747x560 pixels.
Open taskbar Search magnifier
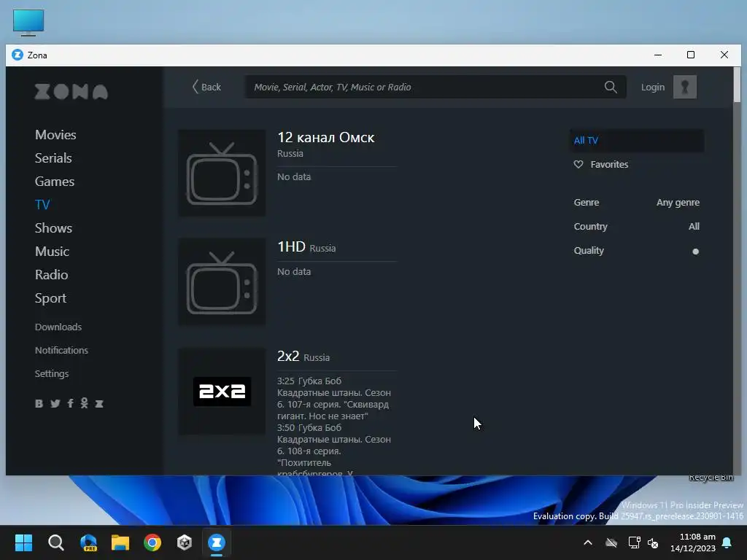pos(55,542)
